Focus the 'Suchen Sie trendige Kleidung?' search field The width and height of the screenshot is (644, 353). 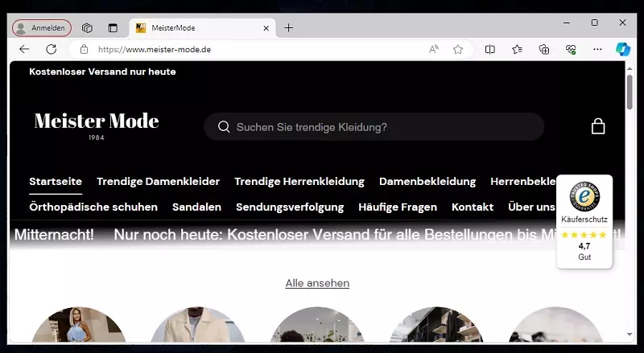coord(374,127)
